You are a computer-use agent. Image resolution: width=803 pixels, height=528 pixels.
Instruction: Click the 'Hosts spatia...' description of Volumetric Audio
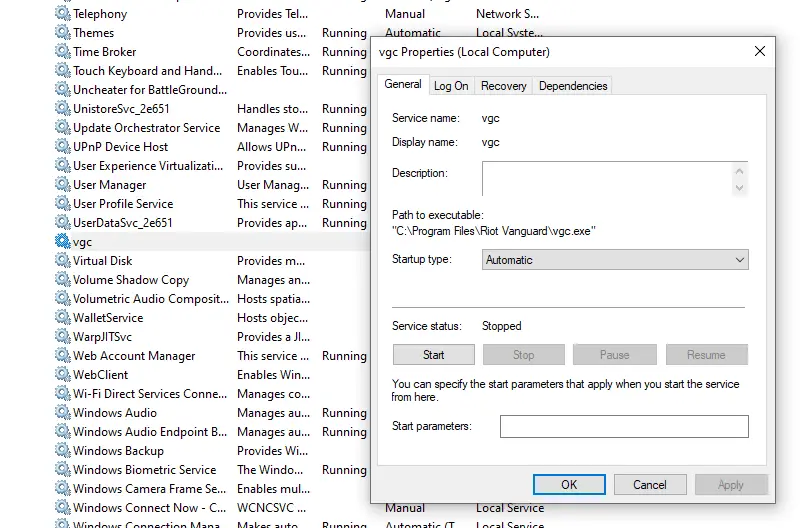tap(273, 299)
